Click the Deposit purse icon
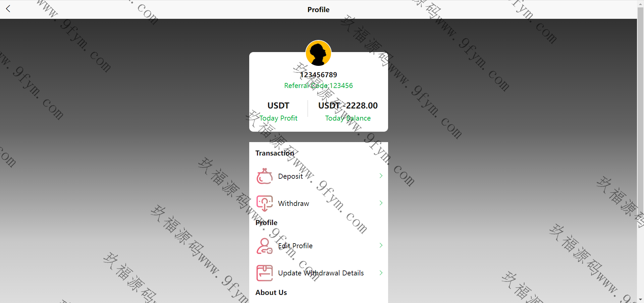The width and height of the screenshot is (644, 303). (265, 176)
